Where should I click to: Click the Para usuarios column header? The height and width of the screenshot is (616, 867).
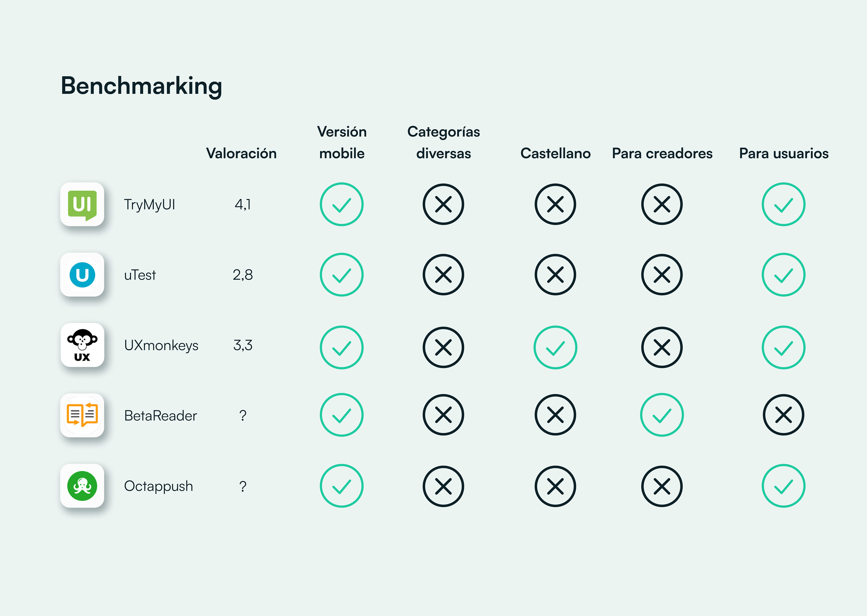click(x=784, y=154)
